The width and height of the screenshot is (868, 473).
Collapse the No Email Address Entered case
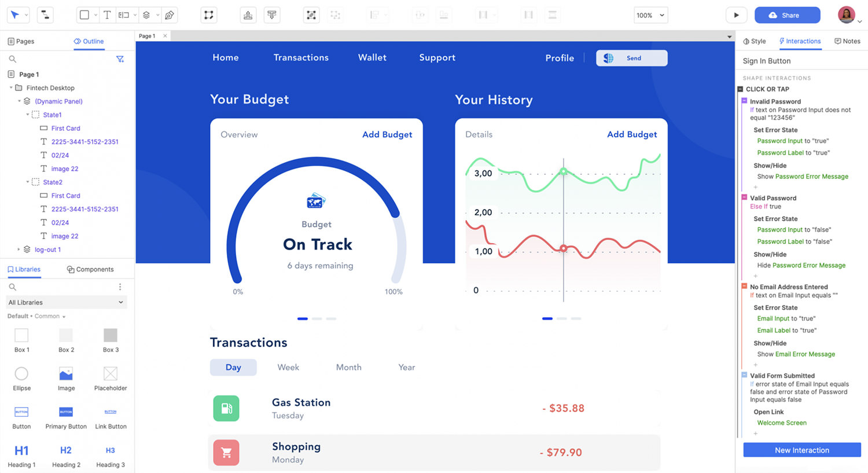pyautogui.click(x=745, y=286)
